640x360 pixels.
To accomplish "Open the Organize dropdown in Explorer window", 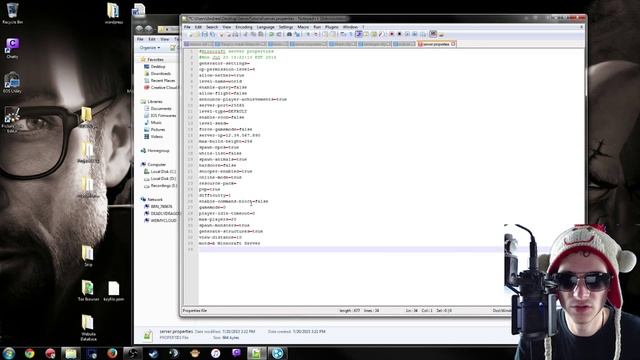I will click(x=150, y=48).
